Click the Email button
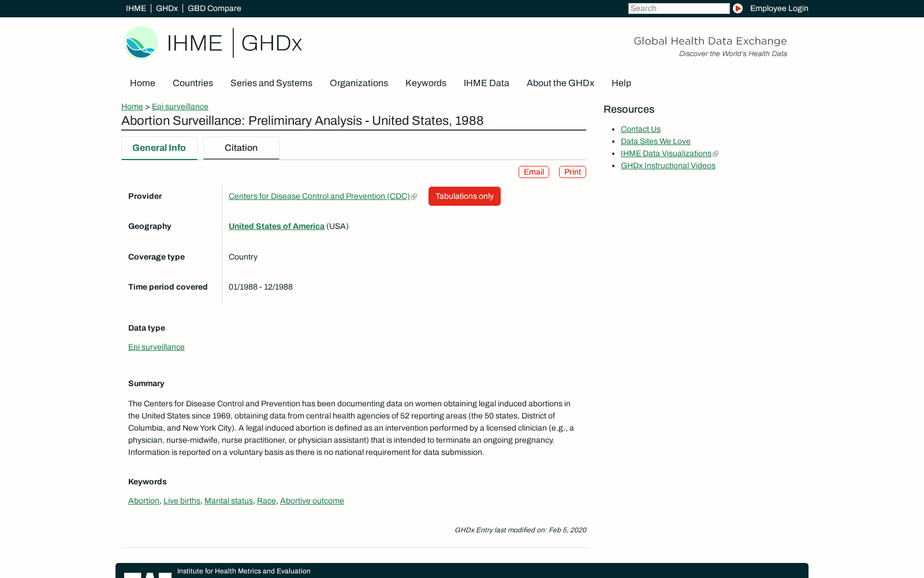The width and height of the screenshot is (924, 578). coord(534,172)
